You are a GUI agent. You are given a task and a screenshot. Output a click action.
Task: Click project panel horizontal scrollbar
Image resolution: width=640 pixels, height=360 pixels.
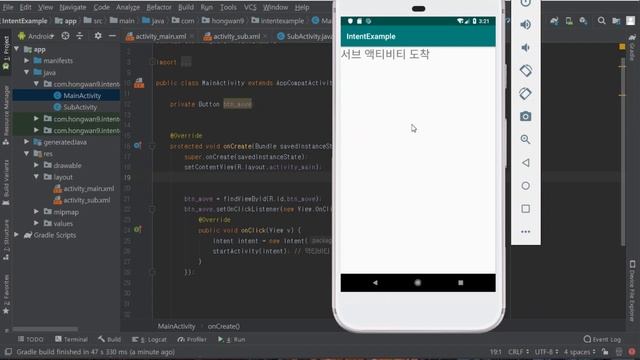pos(45,329)
